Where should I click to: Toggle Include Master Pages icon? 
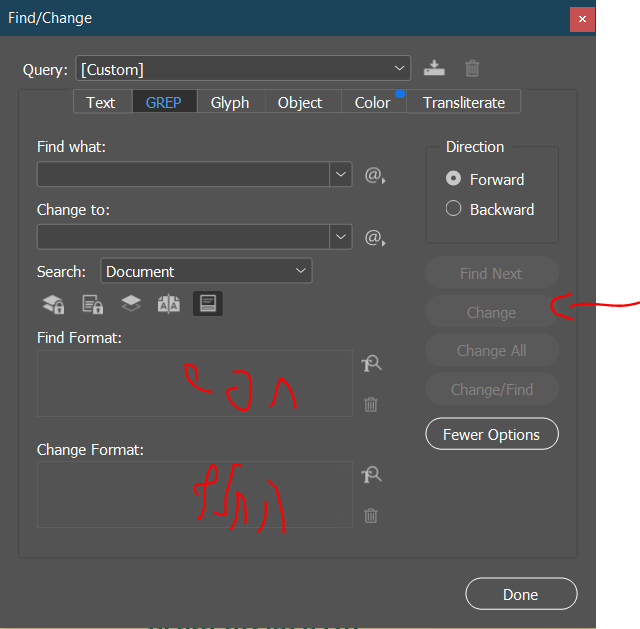tap(169, 304)
